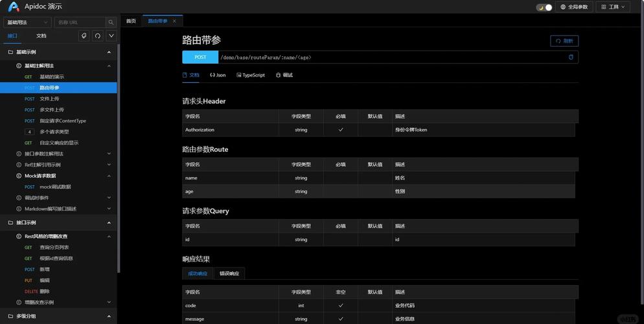
Task: Switch to 错误响应 response tab
Action: click(x=229, y=273)
